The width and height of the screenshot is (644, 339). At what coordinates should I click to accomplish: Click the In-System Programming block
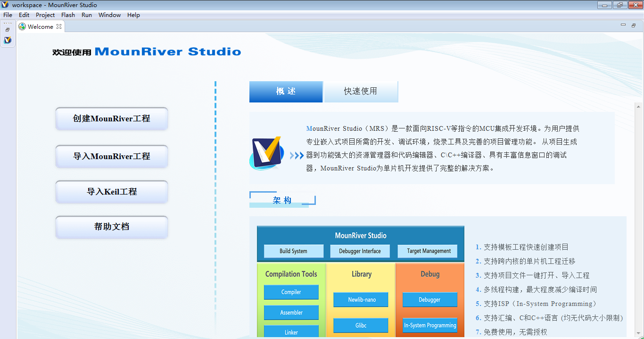click(x=429, y=325)
